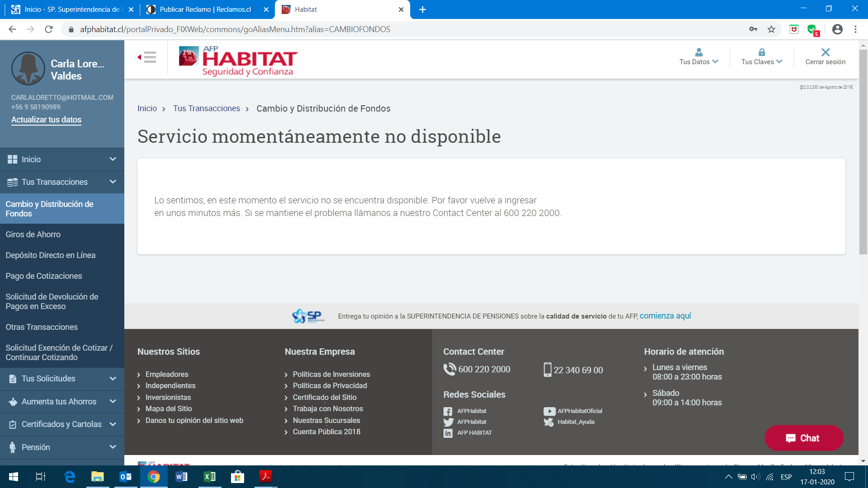Click the green extension icon with badge
Screen dimensions: 868x488
pyautogui.click(x=813, y=30)
